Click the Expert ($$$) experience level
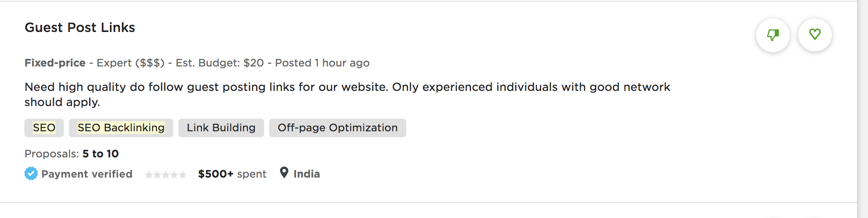This screenshot has height=218, width=868. (x=130, y=63)
